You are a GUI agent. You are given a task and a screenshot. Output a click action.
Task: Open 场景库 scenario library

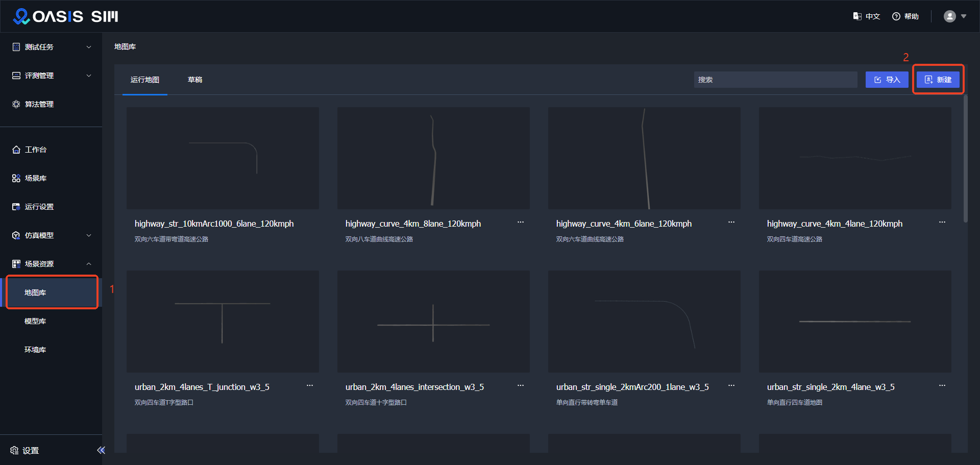point(36,178)
